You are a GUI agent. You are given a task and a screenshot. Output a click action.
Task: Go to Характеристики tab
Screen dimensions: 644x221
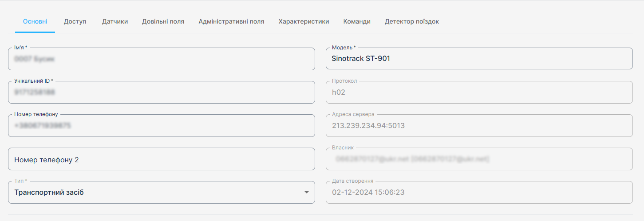click(x=304, y=21)
